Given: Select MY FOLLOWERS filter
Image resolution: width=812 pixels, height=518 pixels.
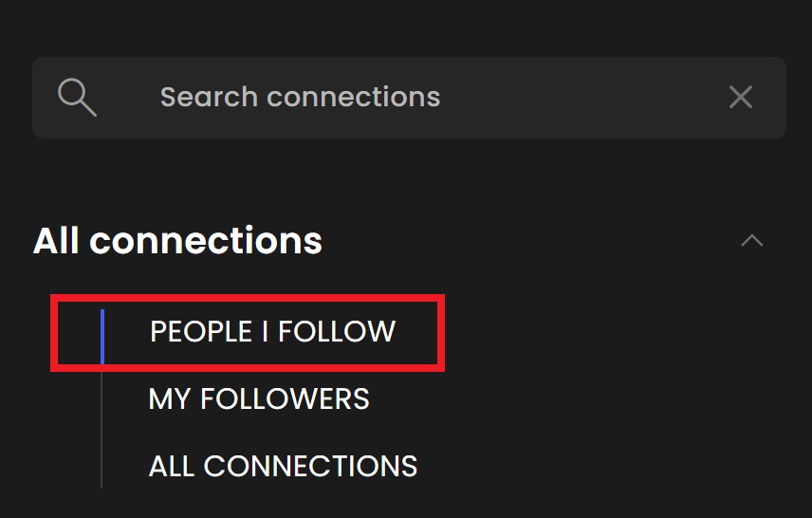Looking at the screenshot, I should pos(259,398).
